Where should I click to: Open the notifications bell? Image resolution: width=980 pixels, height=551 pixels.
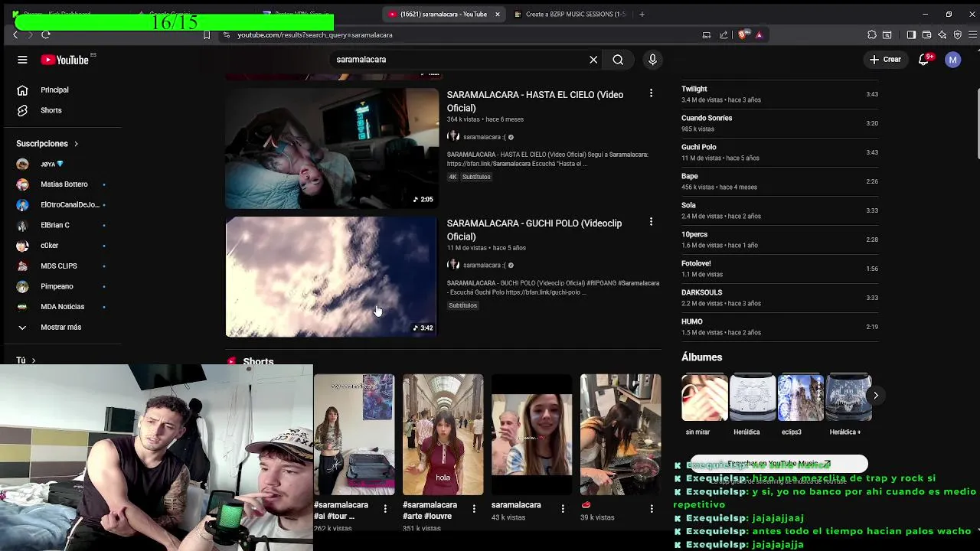(924, 60)
